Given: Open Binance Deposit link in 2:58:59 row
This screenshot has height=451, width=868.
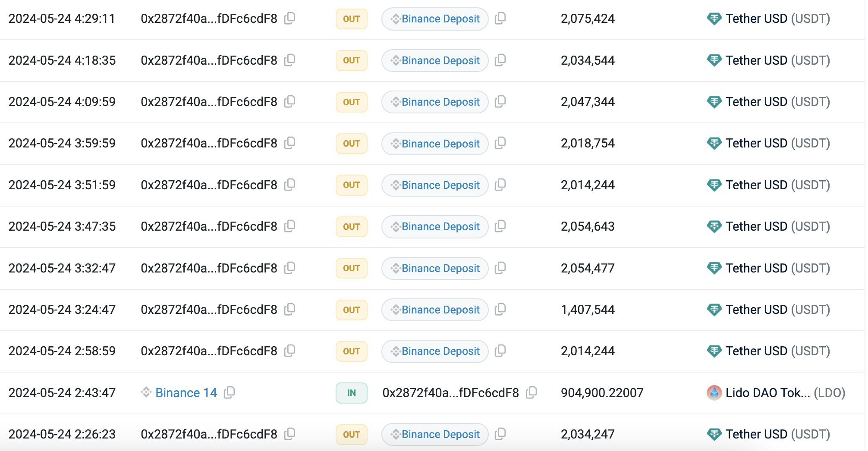Looking at the screenshot, I should coord(435,351).
